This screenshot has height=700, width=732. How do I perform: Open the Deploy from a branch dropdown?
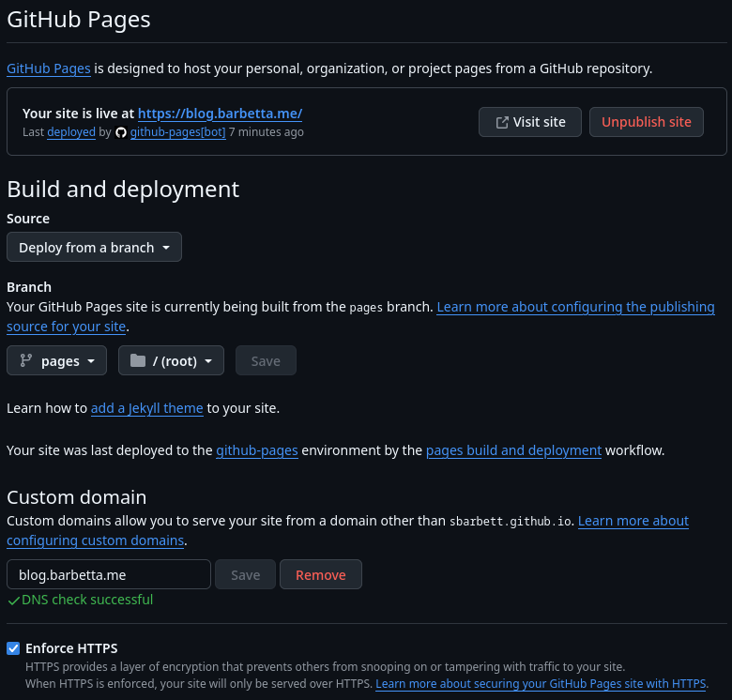pyautogui.click(x=94, y=247)
